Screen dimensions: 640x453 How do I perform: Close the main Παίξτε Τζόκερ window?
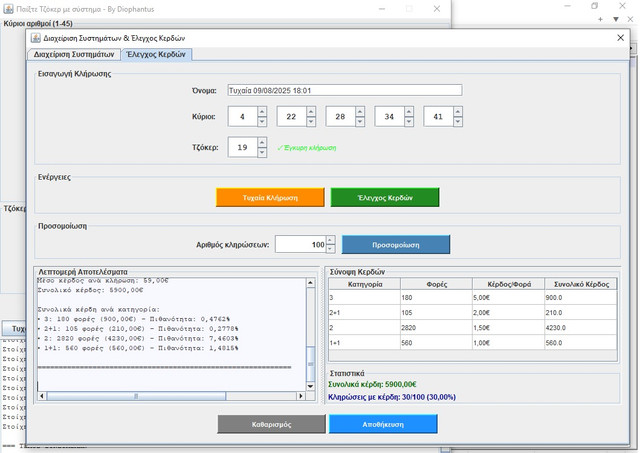(437, 9)
